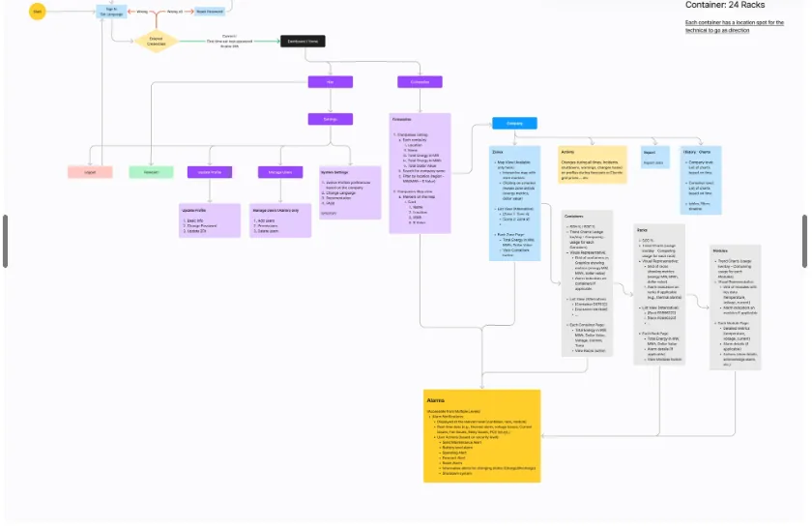Click the black Dashboard / Home node

tap(303, 41)
